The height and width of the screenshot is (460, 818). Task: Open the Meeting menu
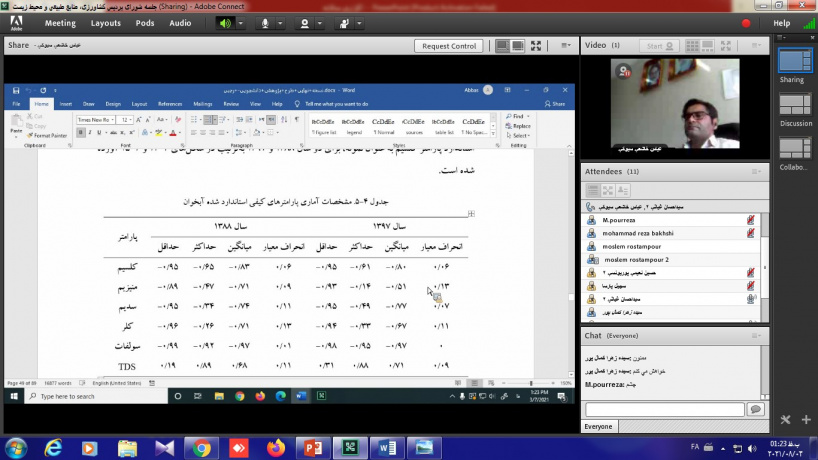point(60,23)
